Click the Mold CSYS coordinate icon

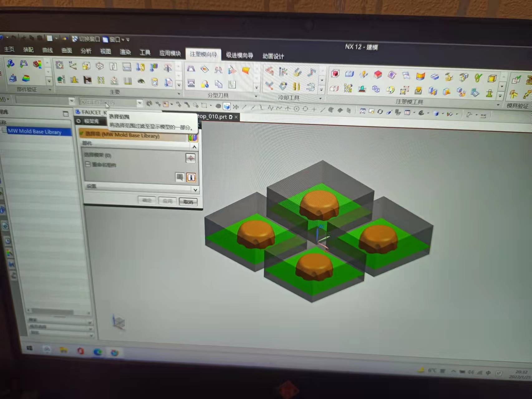point(73,65)
